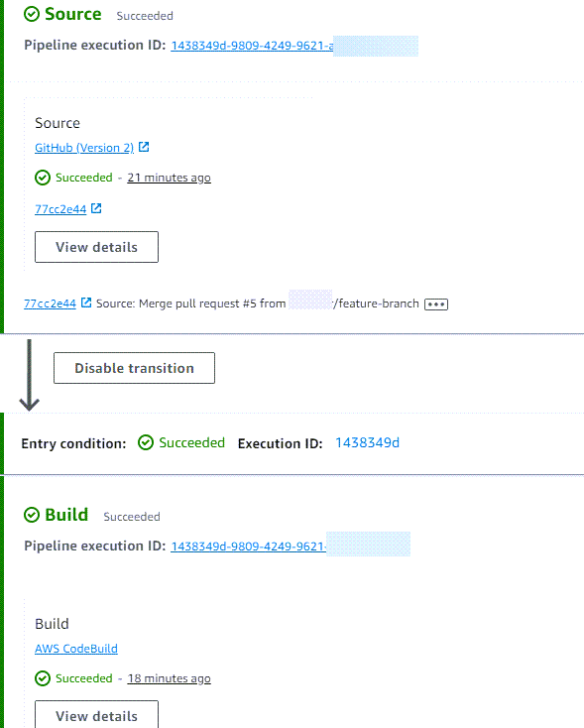The image size is (584, 728).
Task: Open external link icon beside GitHub (Version 2)
Action: (144, 147)
